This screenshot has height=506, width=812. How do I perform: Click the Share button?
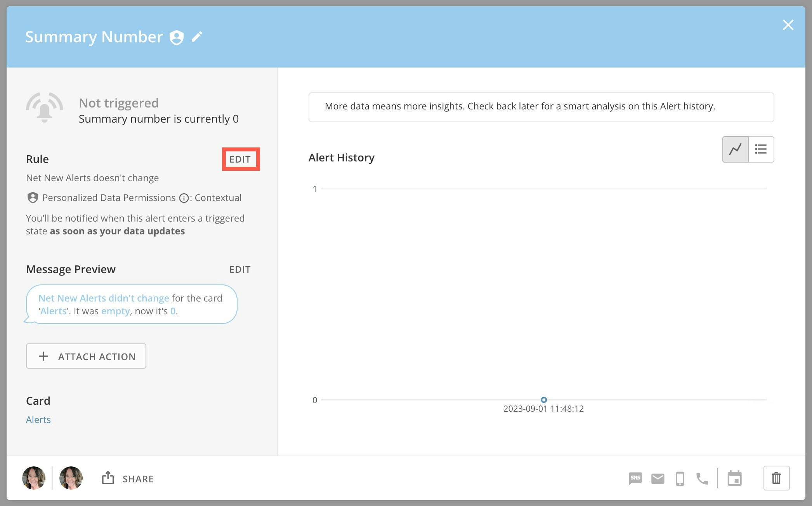(x=128, y=478)
